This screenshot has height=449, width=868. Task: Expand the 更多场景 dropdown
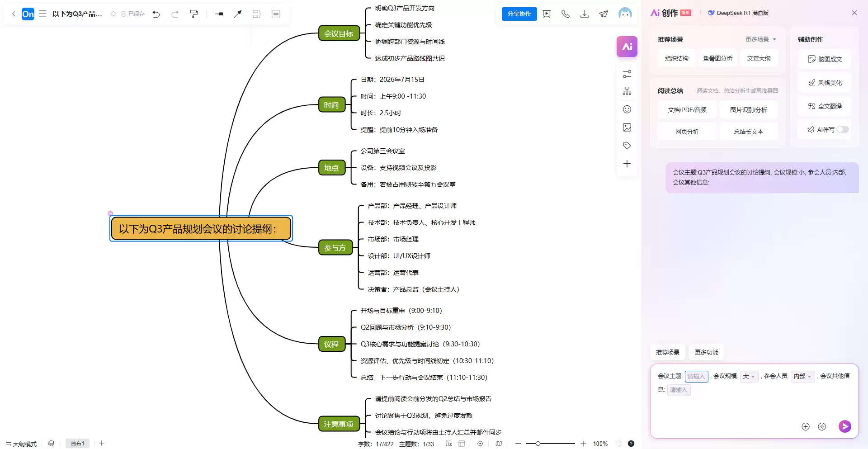click(761, 39)
